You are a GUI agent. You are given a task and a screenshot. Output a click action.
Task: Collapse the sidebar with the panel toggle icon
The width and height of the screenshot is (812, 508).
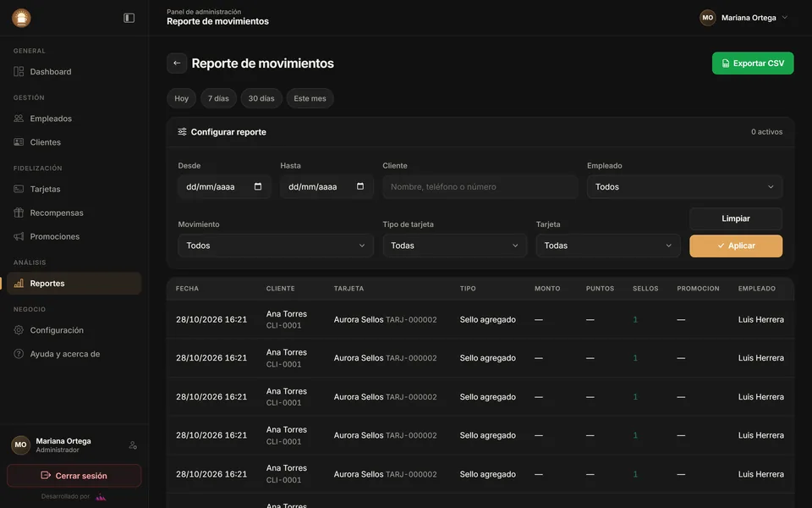coord(129,18)
